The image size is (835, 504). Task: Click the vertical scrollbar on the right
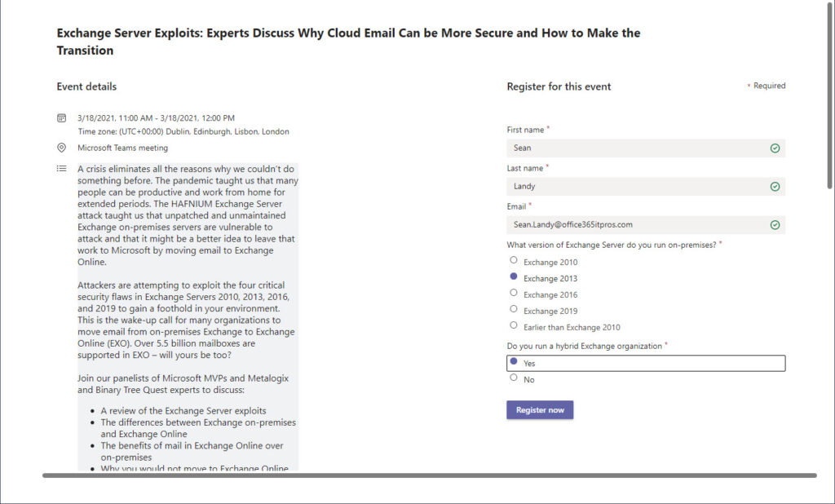click(x=829, y=96)
